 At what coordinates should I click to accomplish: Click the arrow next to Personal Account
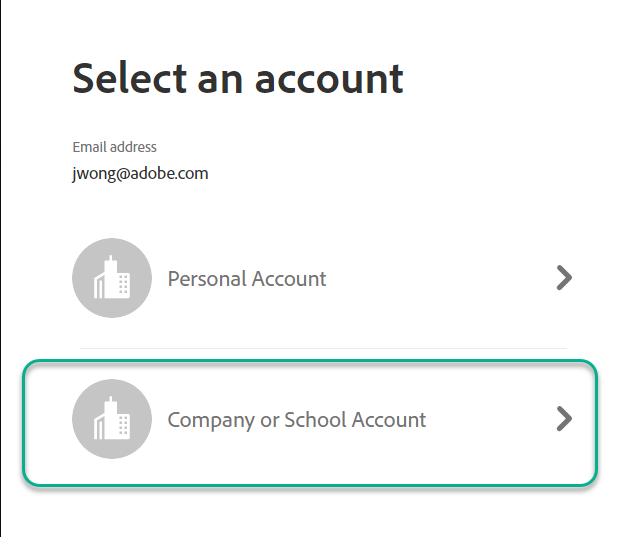[x=564, y=278]
